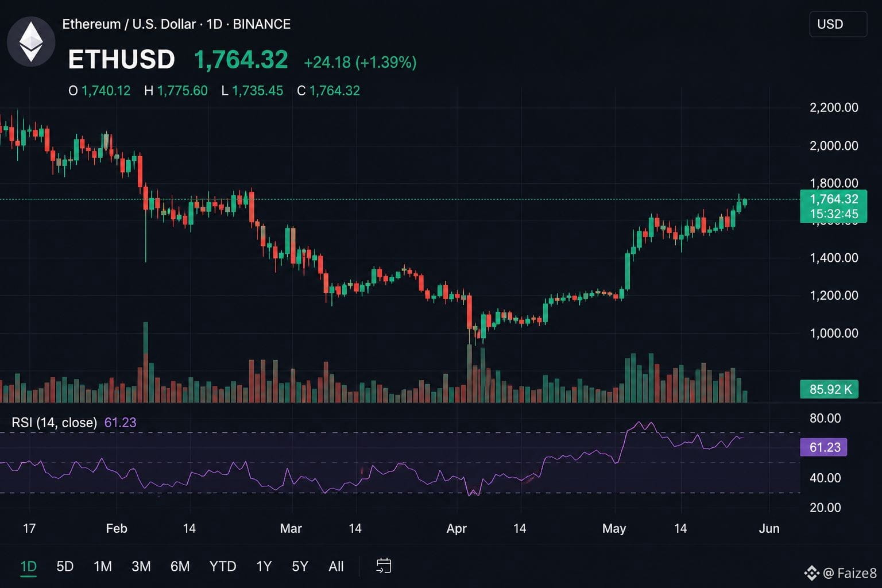Image resolution: width=882 pixels, height=588 pixels.
Task: Click the ETHUSD symbol name
Action: tap(121, 60)
